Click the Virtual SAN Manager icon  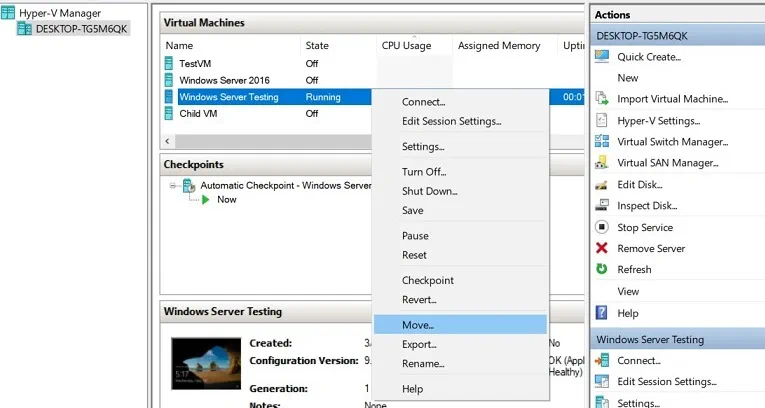602,163
